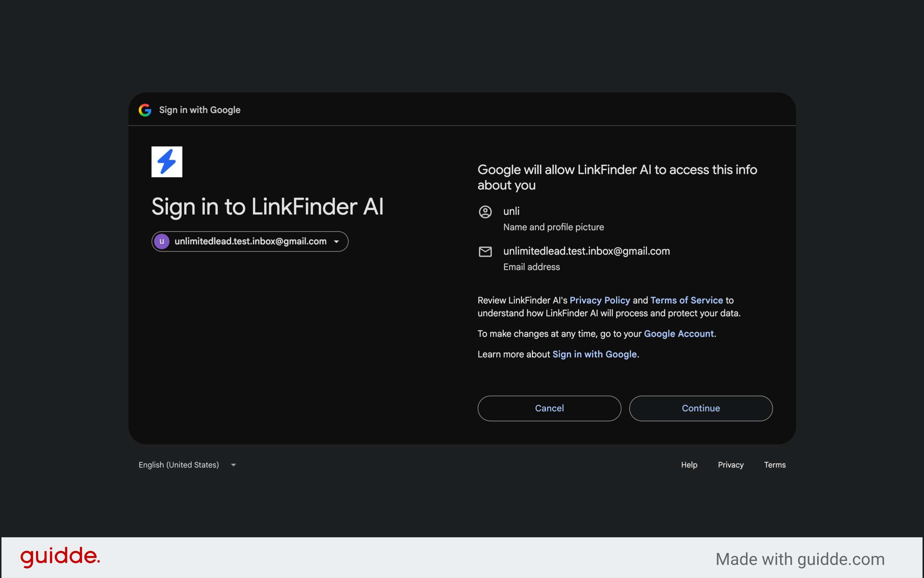Click the Google G logo icon
This screenshot has height=578, width=924.
click(145, 110)
